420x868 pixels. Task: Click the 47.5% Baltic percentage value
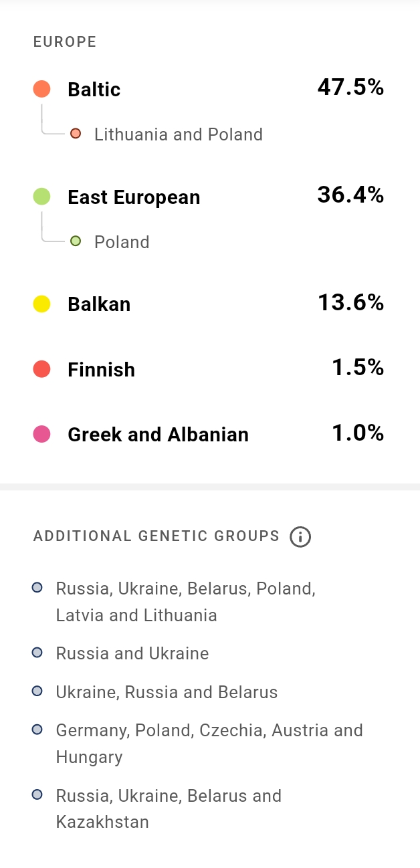[350, 88]
